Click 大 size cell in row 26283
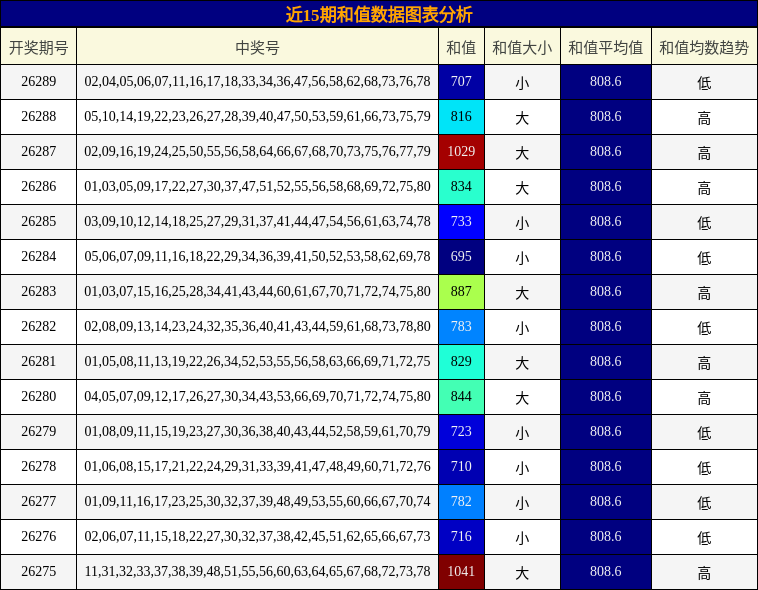The width and height of the screenshot is (758, 590). click(x=522, y=292)
